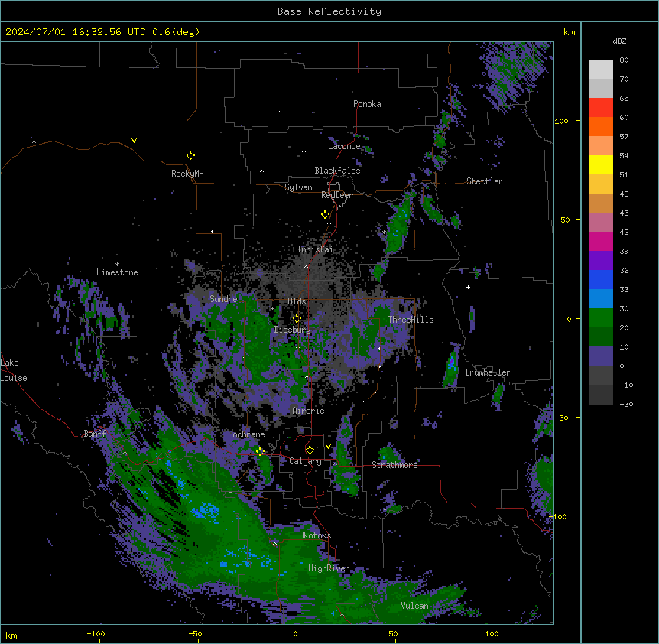
Task: Click the km unit label at top right
Action: click(569, 32)
